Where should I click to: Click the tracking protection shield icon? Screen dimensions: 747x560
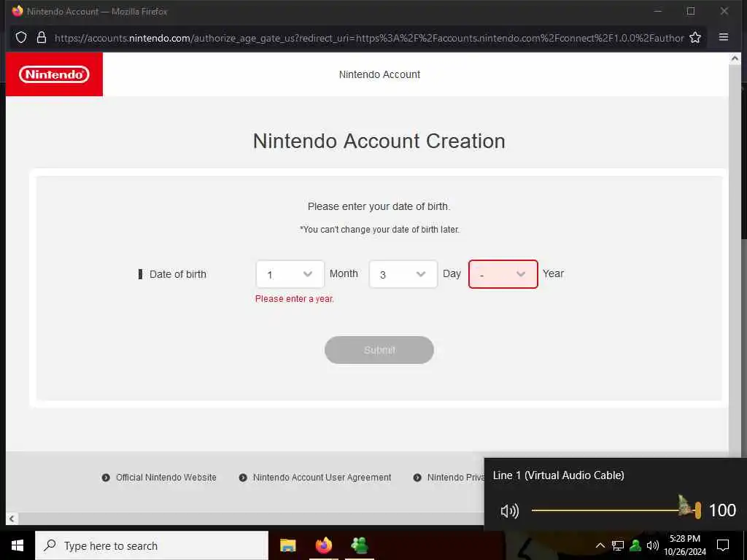coord(21,38)
